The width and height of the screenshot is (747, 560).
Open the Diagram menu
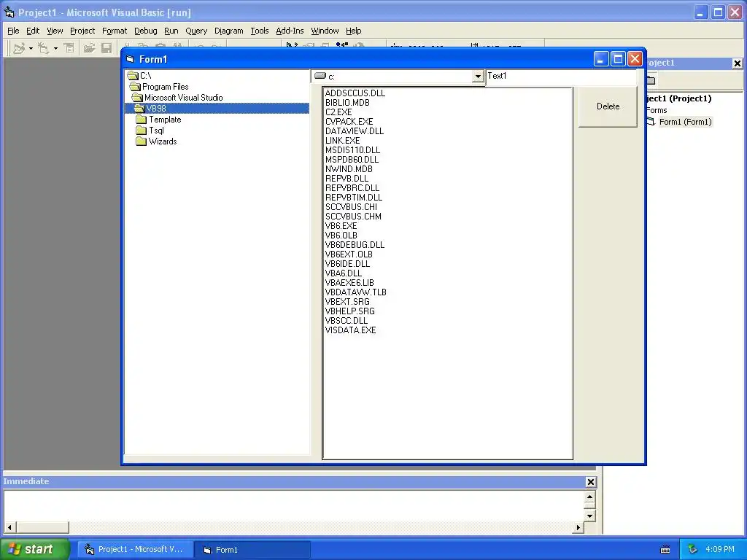[228, 31]
